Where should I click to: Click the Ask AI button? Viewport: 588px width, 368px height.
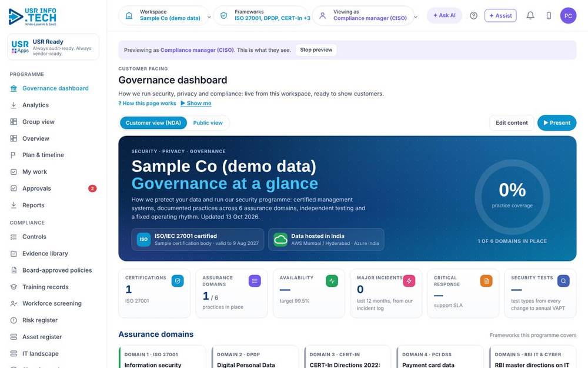point(445,16)
